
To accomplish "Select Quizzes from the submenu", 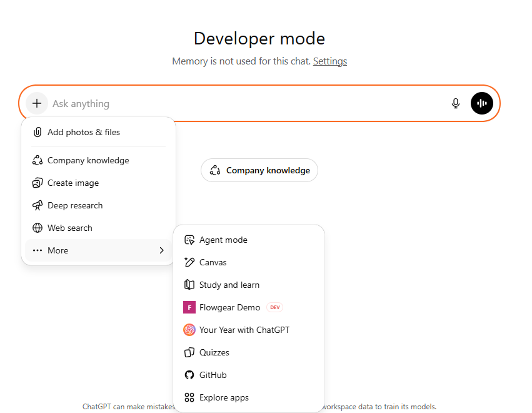I will click(x=214, y=352).
